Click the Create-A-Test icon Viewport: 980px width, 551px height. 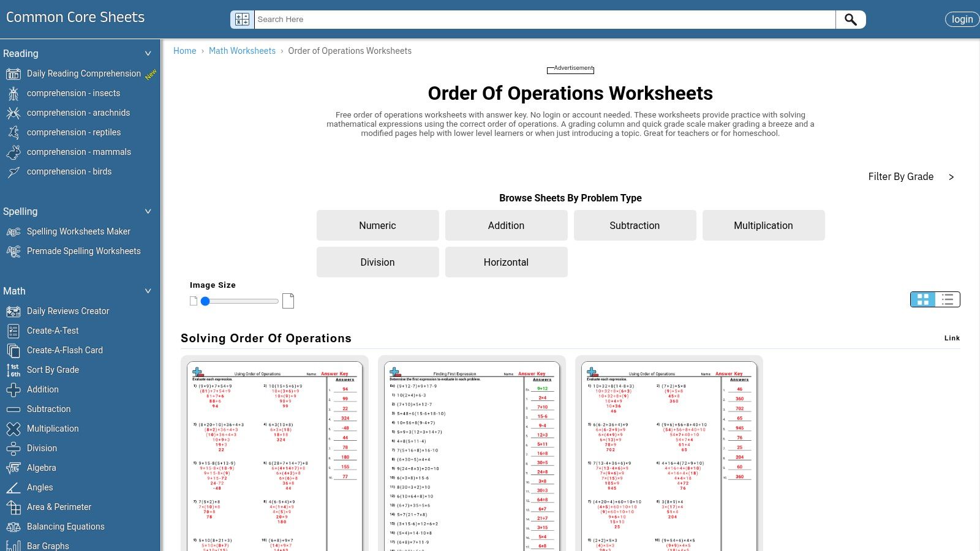click(x=13, y=331)
